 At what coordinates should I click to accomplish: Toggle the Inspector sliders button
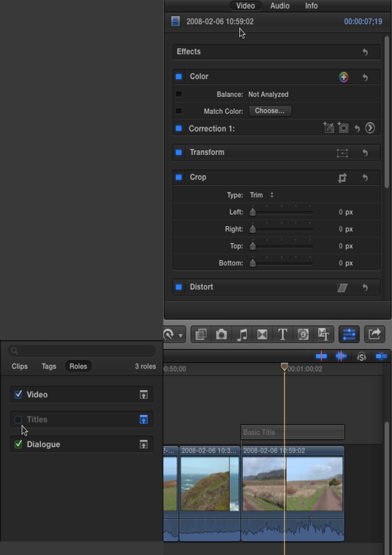click(349, 335)
